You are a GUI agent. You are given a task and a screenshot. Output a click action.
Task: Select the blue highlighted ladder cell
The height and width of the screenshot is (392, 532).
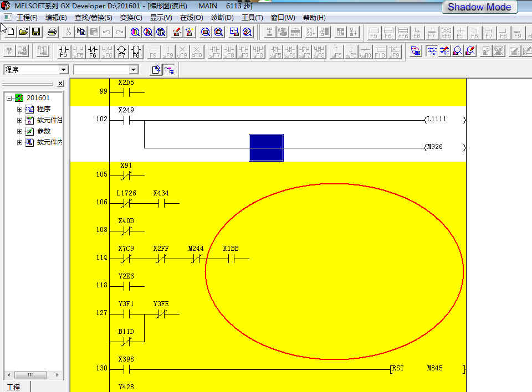pyautogui.click(x=266, y=148)
